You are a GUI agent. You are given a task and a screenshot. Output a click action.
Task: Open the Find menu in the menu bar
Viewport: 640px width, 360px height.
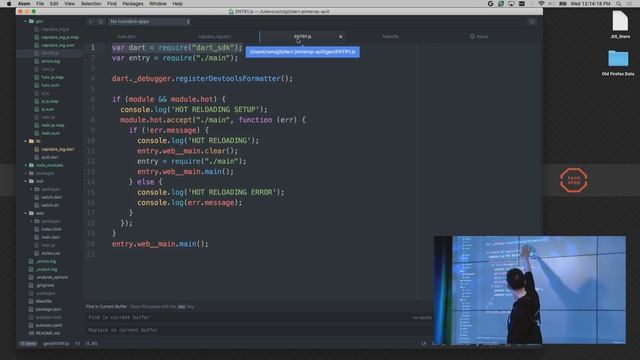(x=112, y=4)
